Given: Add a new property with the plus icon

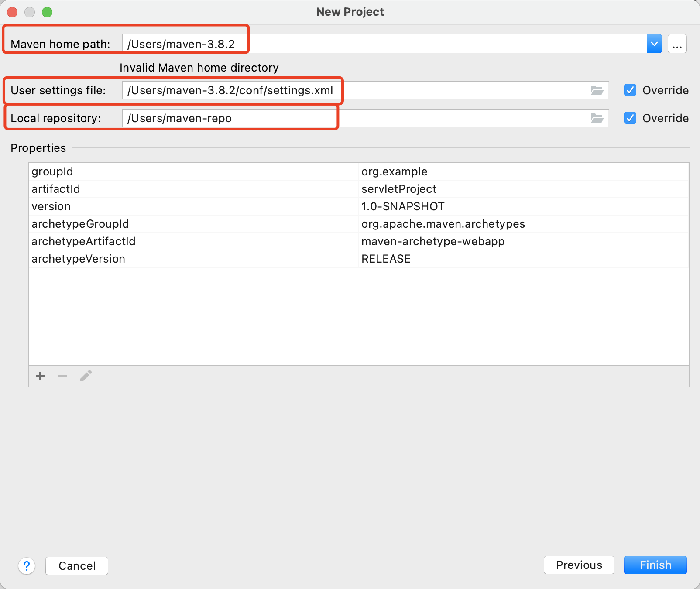Looking at the screenshot, I should click(40, 376).
